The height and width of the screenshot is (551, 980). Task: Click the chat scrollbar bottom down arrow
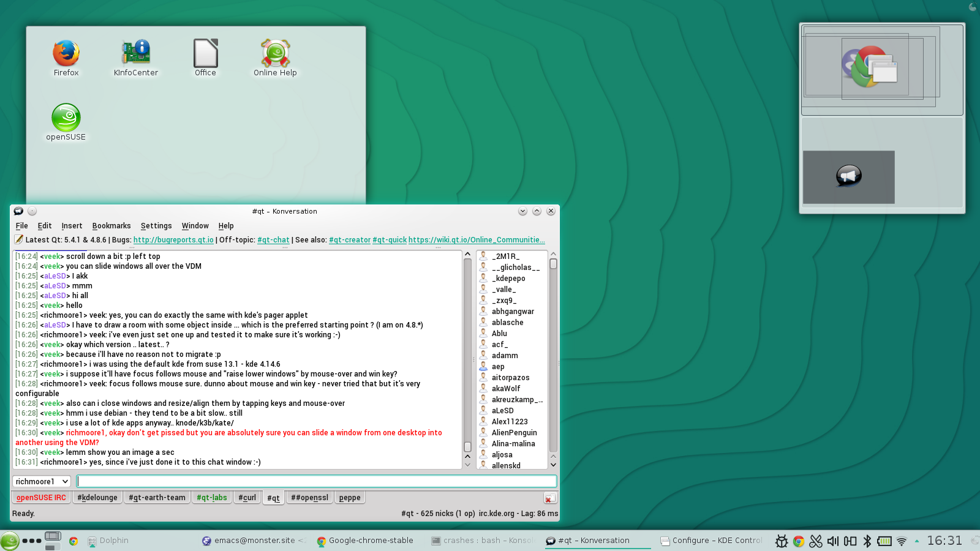click(467, 465)
